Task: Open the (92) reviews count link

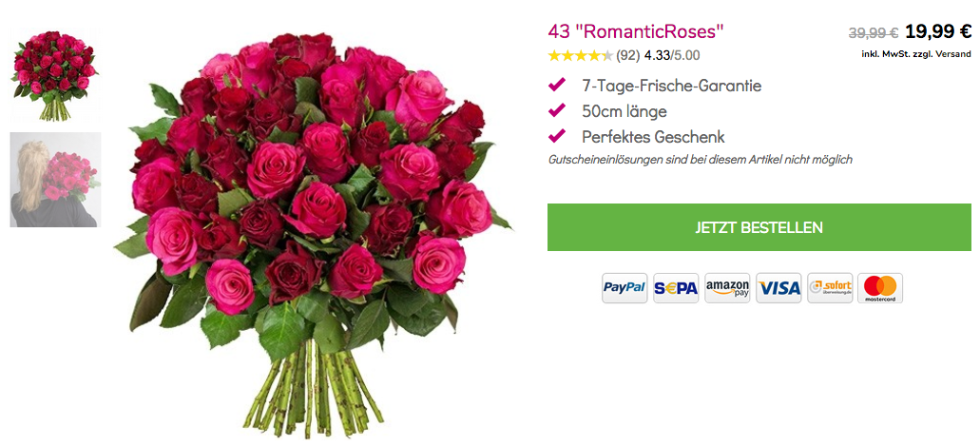Action: click(x=627, y=56)
